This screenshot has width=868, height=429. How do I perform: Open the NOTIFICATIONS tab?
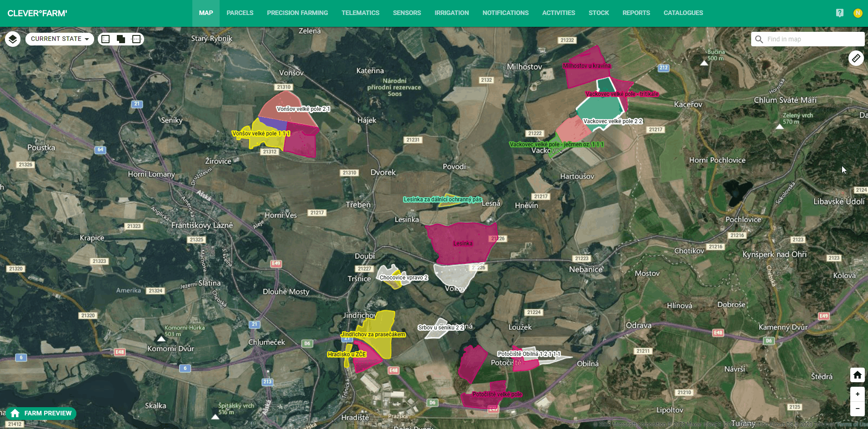506,13
